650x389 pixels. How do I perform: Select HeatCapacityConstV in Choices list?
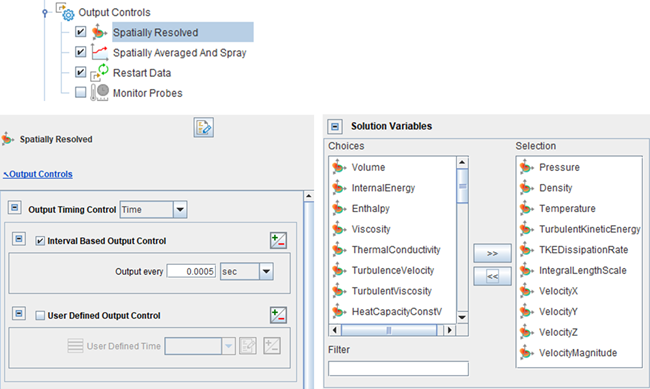pos(397,311)
